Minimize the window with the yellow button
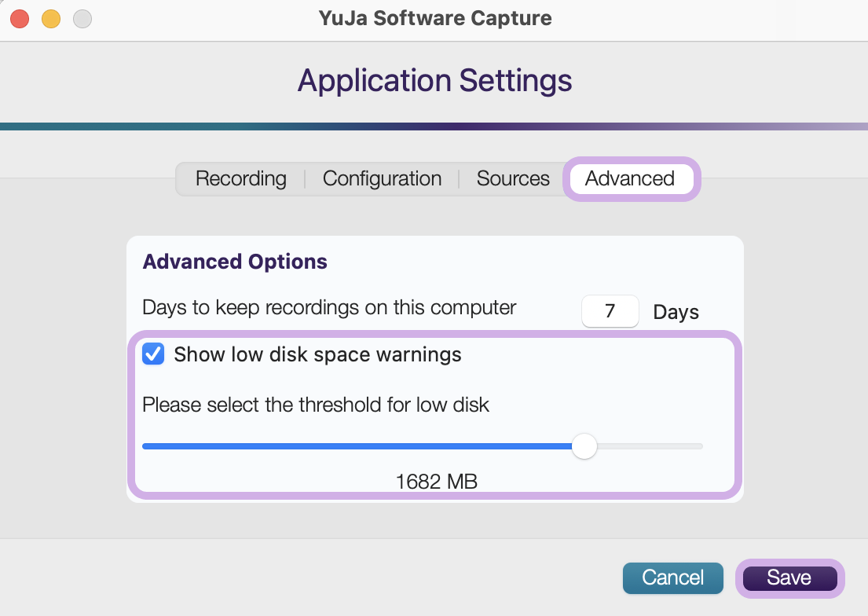The image size is (868, 616). (x=51, y=19)
